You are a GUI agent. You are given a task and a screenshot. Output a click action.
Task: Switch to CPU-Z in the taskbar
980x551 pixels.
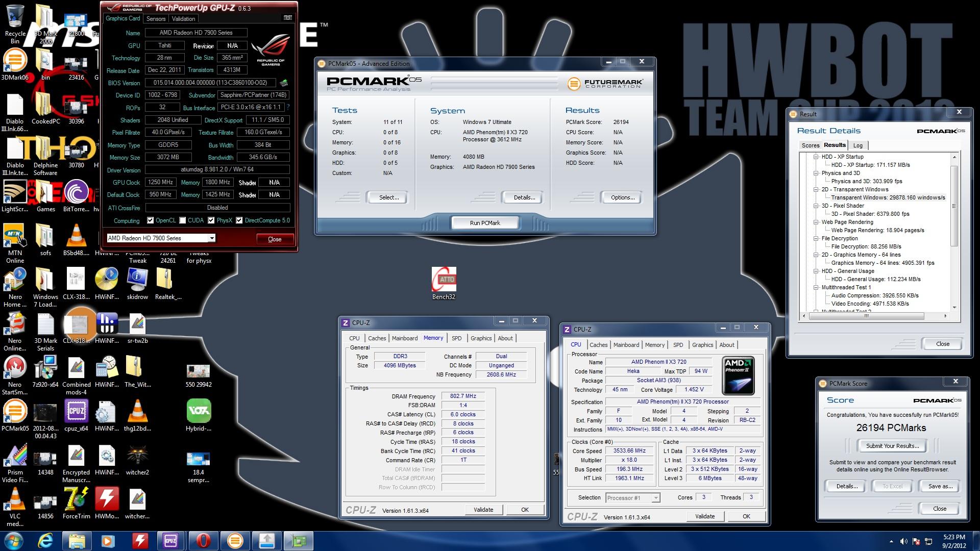click(170, 541)
